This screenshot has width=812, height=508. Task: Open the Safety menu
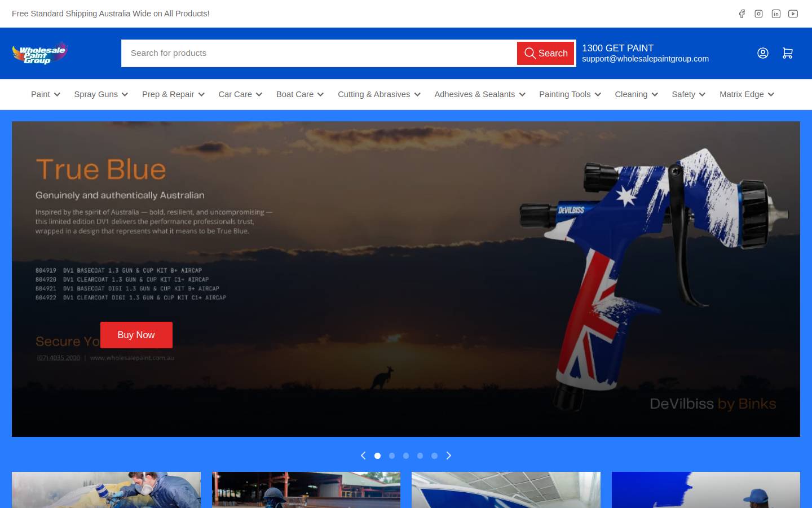(x=689, y=94)
